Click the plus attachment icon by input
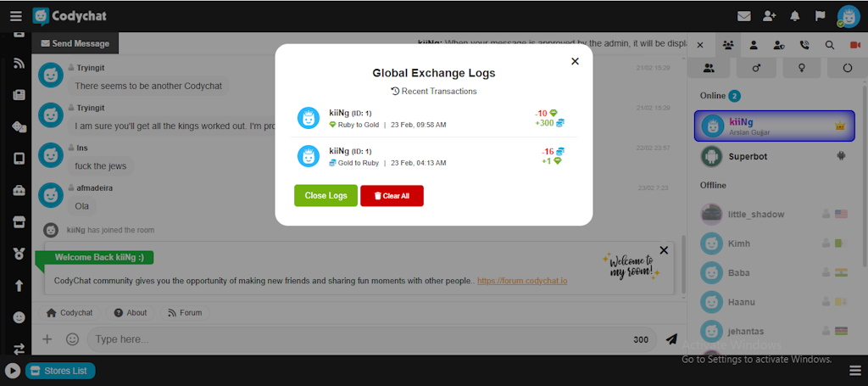 [47, 339]
